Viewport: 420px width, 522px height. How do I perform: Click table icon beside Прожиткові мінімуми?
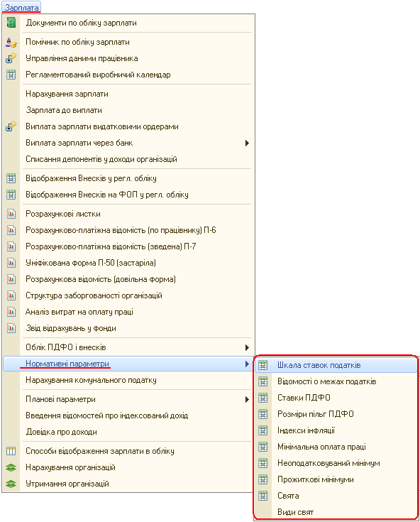click(263, 479)
